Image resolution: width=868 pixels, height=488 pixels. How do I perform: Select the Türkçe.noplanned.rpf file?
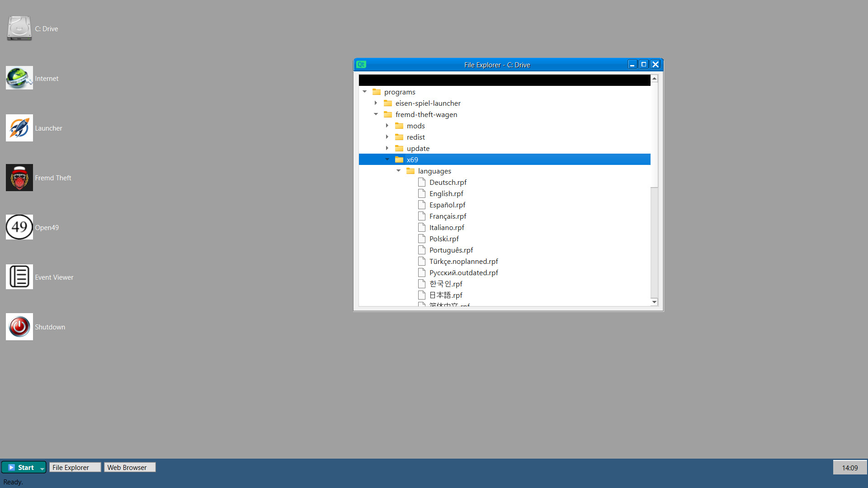[463, 261]
